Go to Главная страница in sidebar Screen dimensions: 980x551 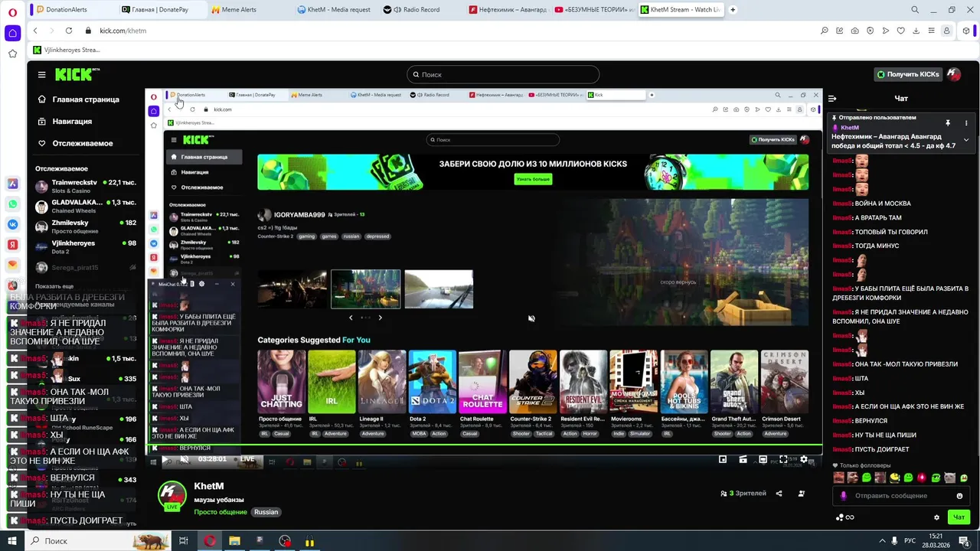[86, 99]
